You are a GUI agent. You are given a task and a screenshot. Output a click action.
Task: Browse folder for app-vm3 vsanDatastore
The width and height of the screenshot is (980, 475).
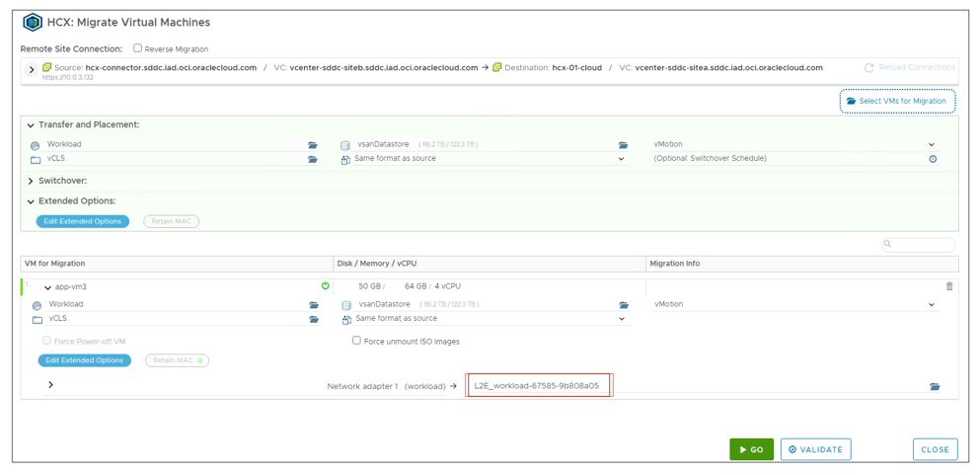point(624,305)
